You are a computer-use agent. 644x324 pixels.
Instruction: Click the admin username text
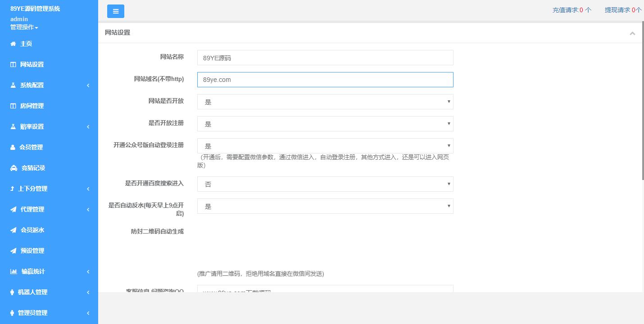(x=19, y=19)
